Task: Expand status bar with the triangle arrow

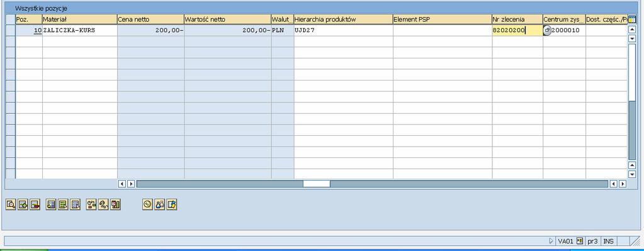Action: tap(551, 241)
